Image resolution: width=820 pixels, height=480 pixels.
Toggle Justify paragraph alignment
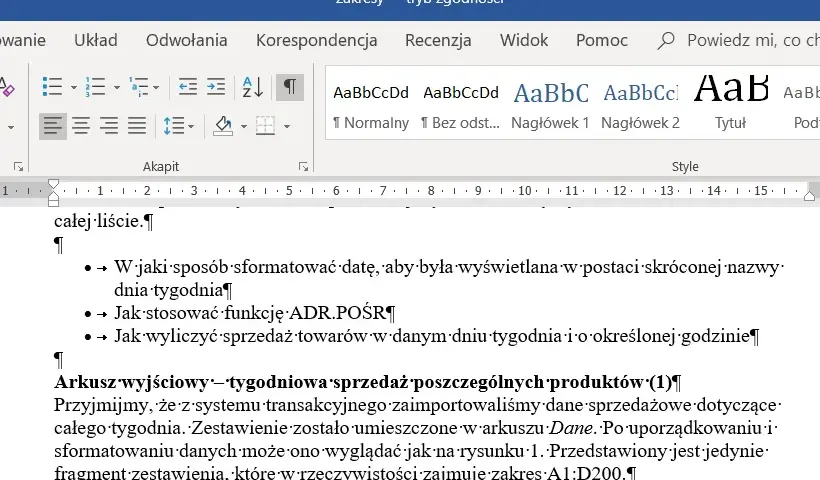(137, 125)
